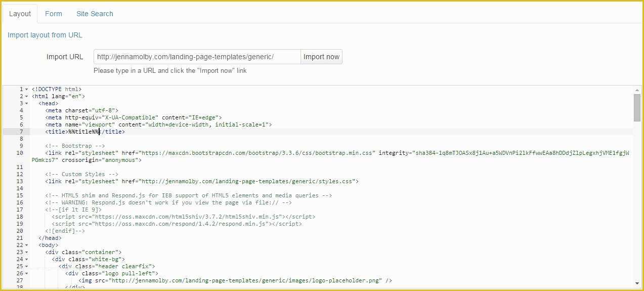
Task: Open the Form tab
Action: (54, 14)
